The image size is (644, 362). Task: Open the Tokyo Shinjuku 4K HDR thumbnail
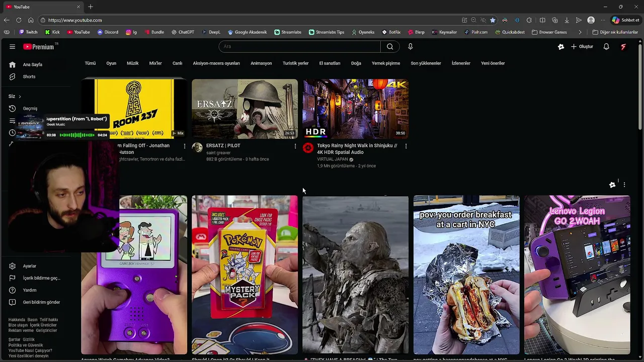point(356,109)
